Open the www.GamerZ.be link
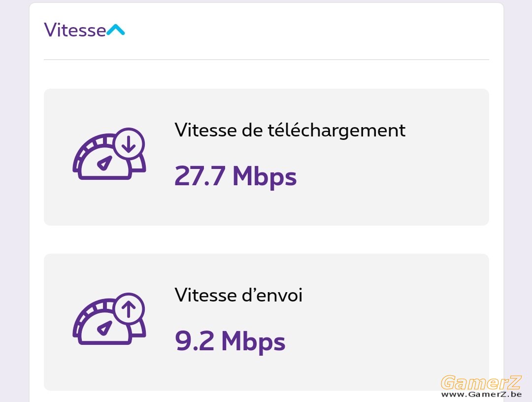The width and height of the screenshot is (532, 402). click(x=481, y=394)
